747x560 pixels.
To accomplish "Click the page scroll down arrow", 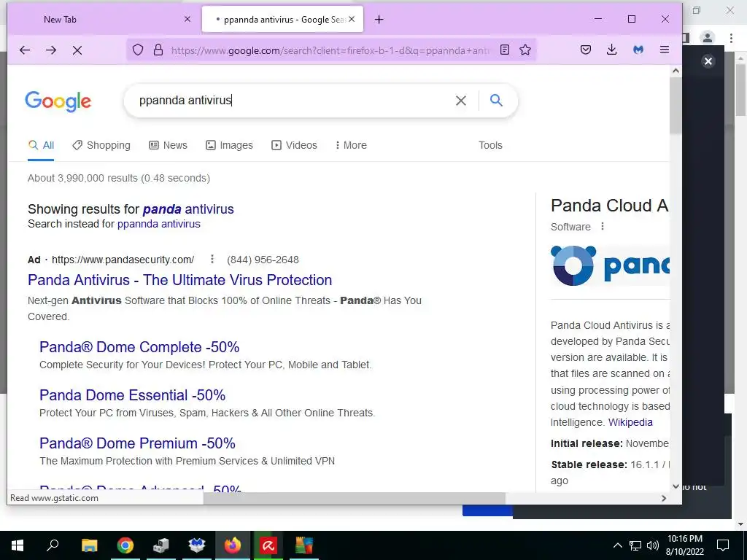I will tap(676, 486).
